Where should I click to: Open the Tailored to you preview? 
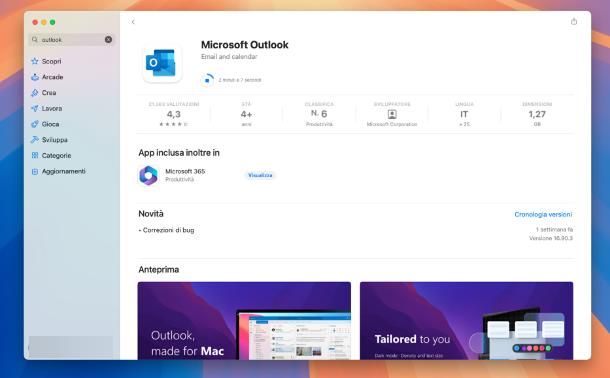(466, 321)
